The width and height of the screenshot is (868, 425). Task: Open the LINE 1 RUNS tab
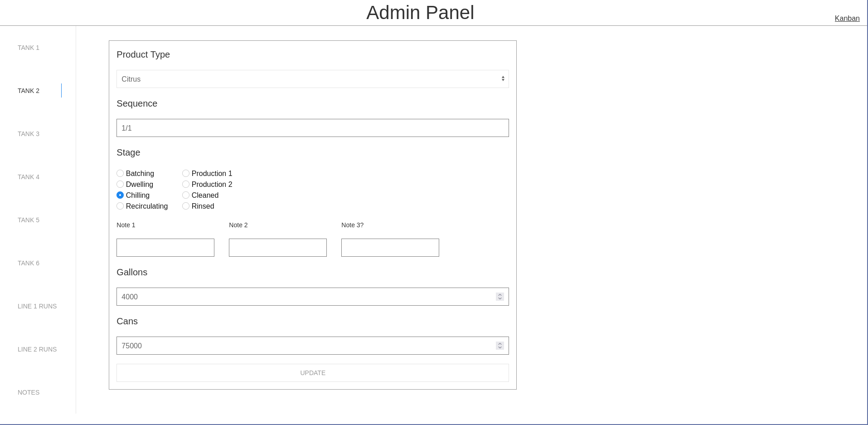coord(37,306)
